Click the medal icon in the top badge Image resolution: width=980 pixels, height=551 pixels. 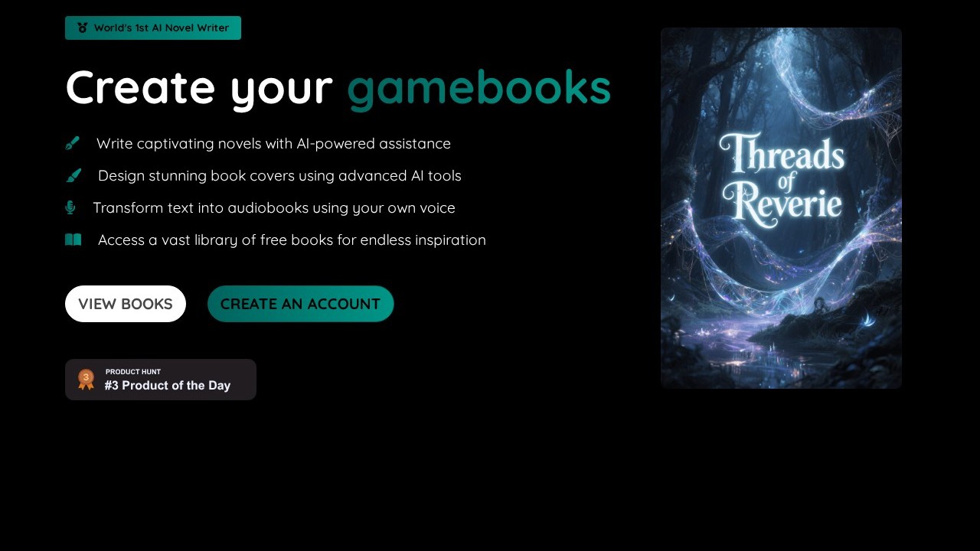click(x=83, y=28)
